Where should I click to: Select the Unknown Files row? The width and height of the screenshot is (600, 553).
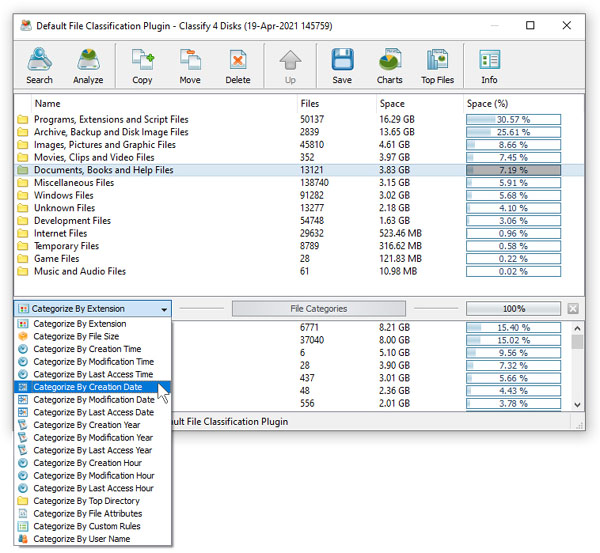point(299,208)
